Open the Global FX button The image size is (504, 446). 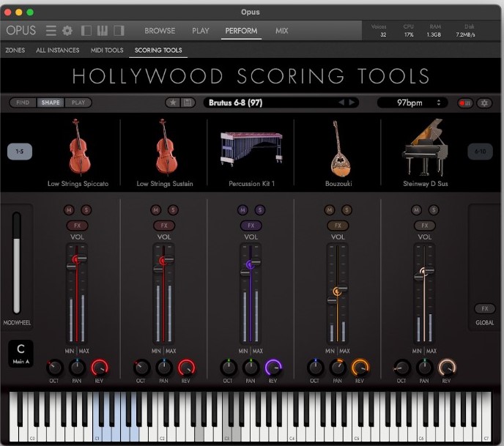click(485, 309)
